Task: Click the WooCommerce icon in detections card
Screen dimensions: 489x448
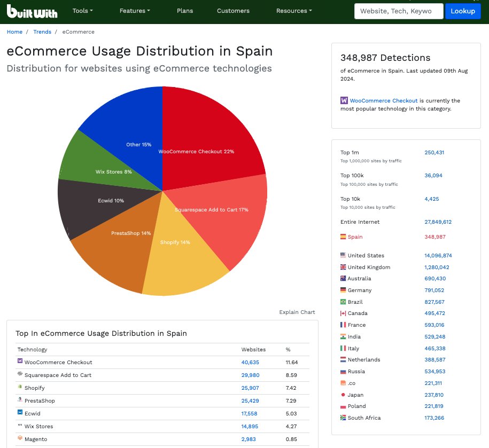Action: pyautogui.click(x=344, y=100)
